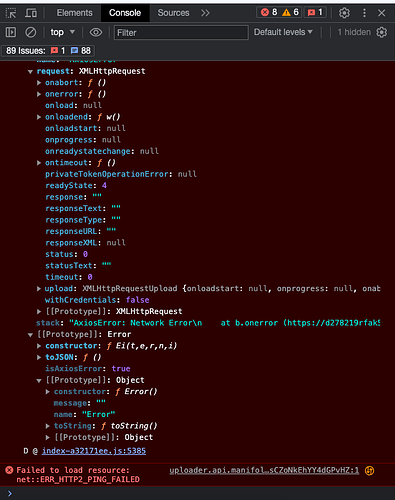Clear the console with the ban icon
The width and height of the screenshot is (395, 500).
31,32
